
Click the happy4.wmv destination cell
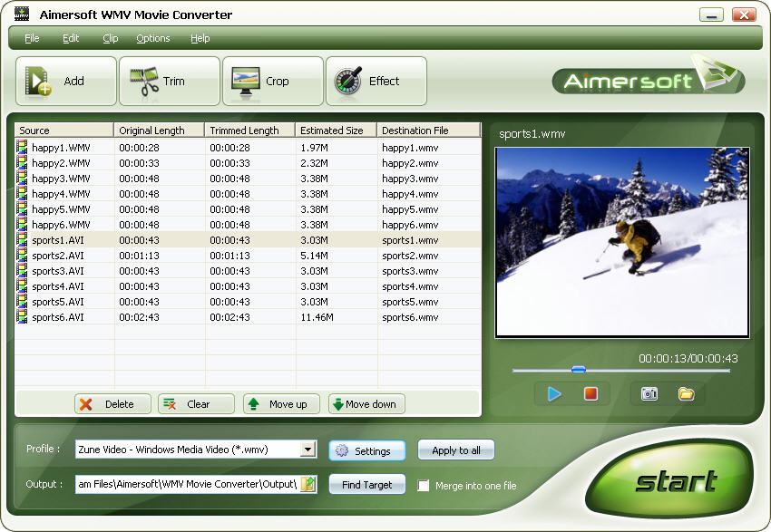(410, 194)
